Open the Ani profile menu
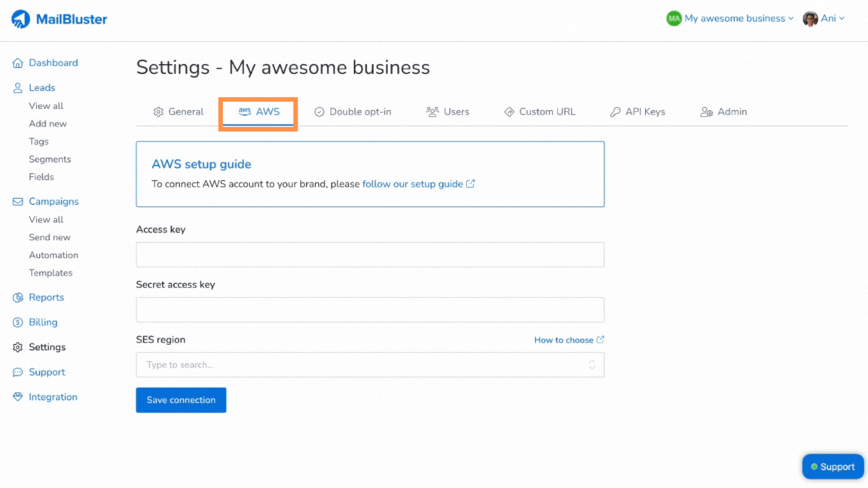The width and height of the screenshot is (868, 488). 825,18
